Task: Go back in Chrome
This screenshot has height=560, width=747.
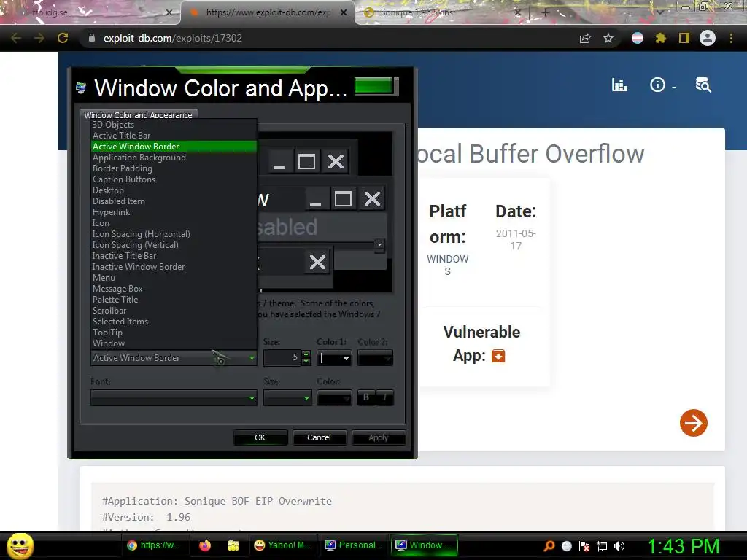Action: coord(16,38)
